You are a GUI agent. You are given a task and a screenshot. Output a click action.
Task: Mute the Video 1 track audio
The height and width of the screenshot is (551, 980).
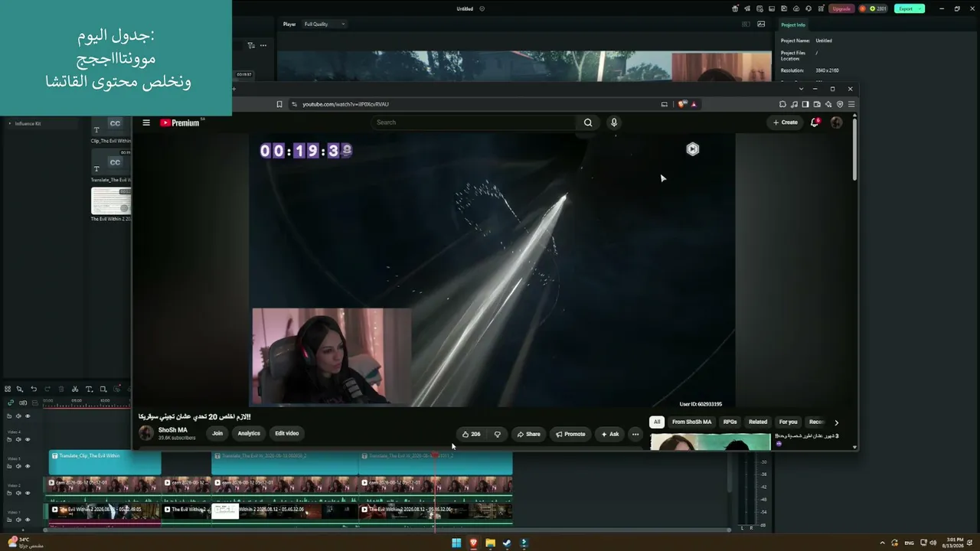(18, 520)
